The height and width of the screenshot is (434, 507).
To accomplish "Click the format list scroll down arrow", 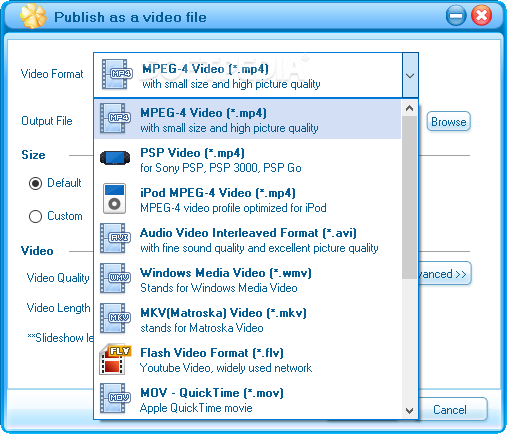I will coord(410,410).
